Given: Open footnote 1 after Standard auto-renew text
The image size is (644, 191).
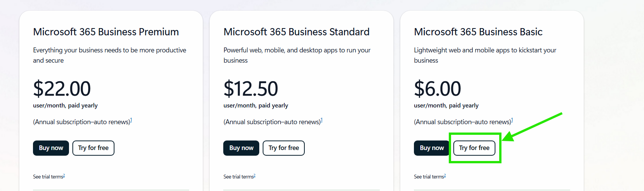Looking at the screenshot, I should [321, 120].
